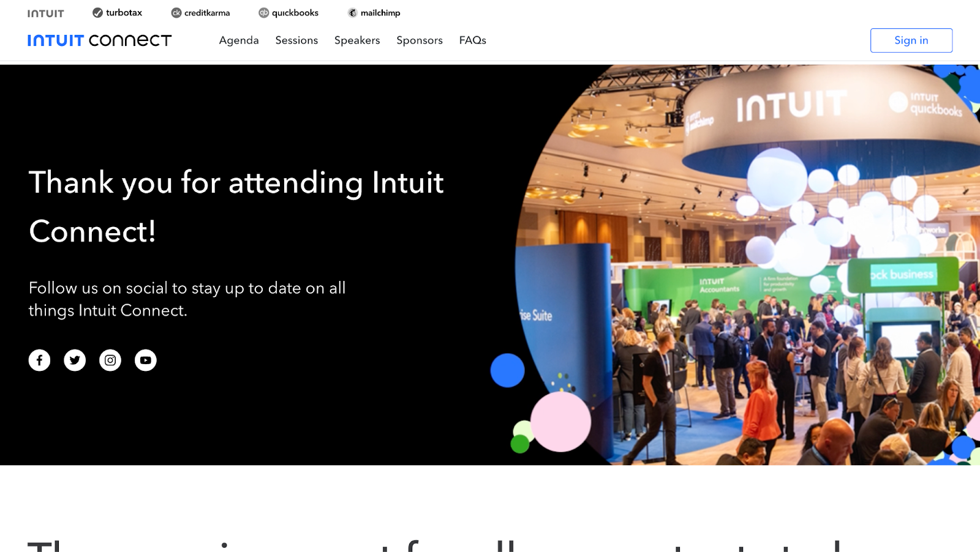The height and width of the screenshot is (552, 980).
Task: Go to the turbotax product link
Action: pyautogui.click(x=117, y=13)
